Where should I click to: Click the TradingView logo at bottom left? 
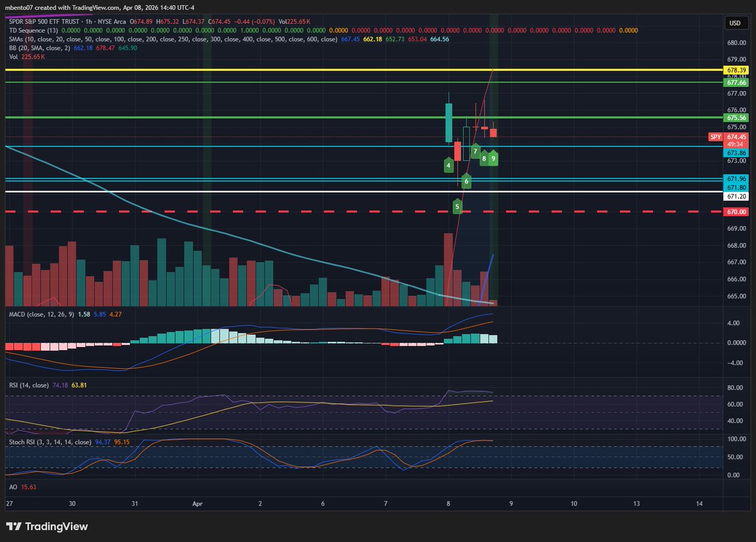47,526
